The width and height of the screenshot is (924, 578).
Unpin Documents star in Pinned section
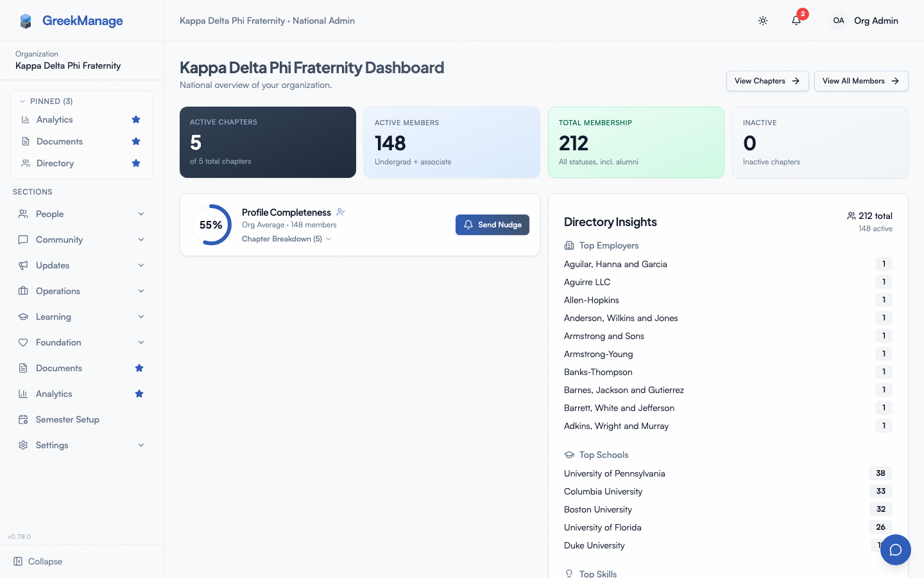coord(136,141)
